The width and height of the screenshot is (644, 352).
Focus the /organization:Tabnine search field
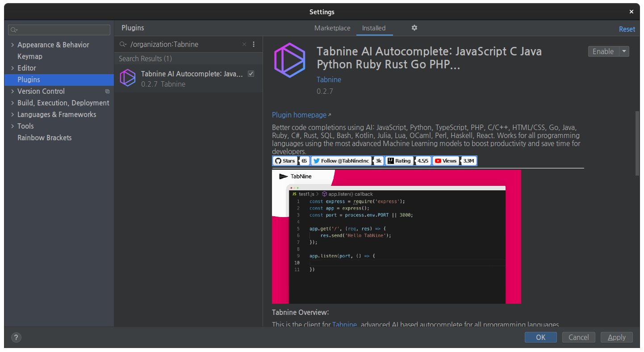click(185, 44)
